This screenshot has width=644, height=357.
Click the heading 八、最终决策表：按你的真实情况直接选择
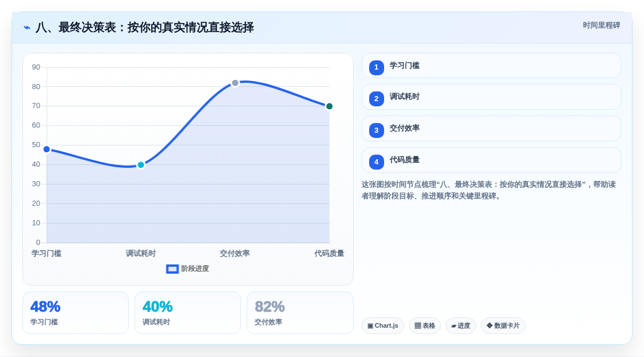coord(144,28)
